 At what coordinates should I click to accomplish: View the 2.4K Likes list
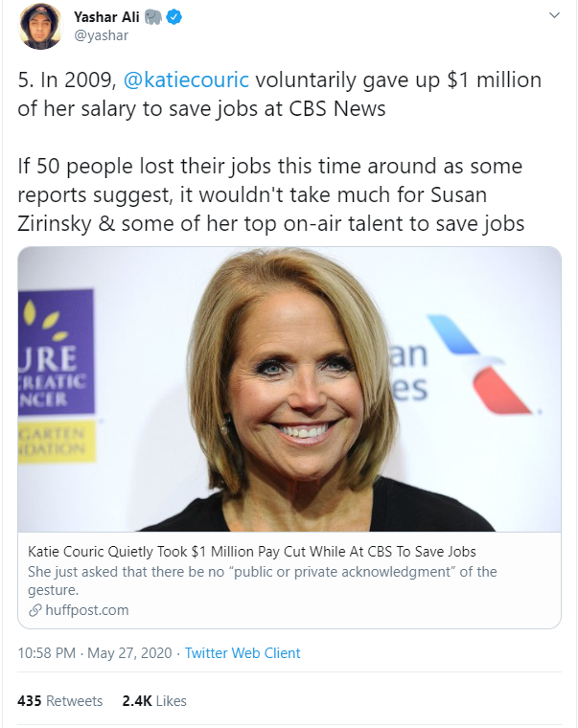(x=153, y=701)
